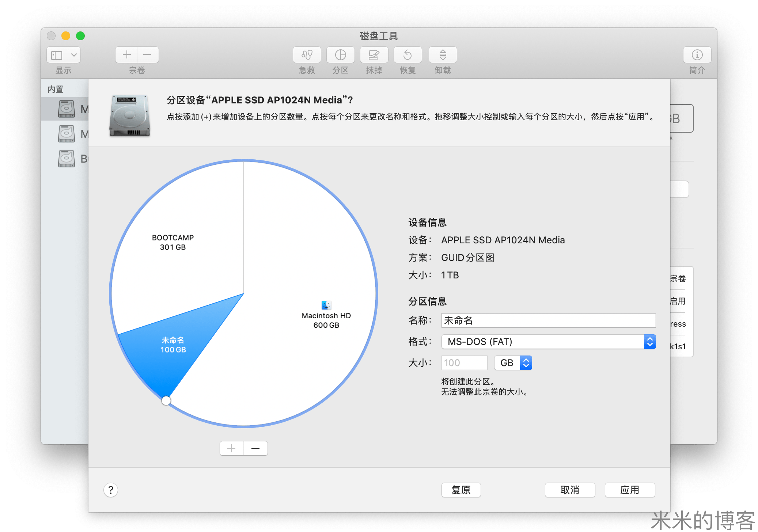The width and height of the screenshot is (758, 532).
Task: Open the Info (简介) toolbar icon
Action: [697, 55]
